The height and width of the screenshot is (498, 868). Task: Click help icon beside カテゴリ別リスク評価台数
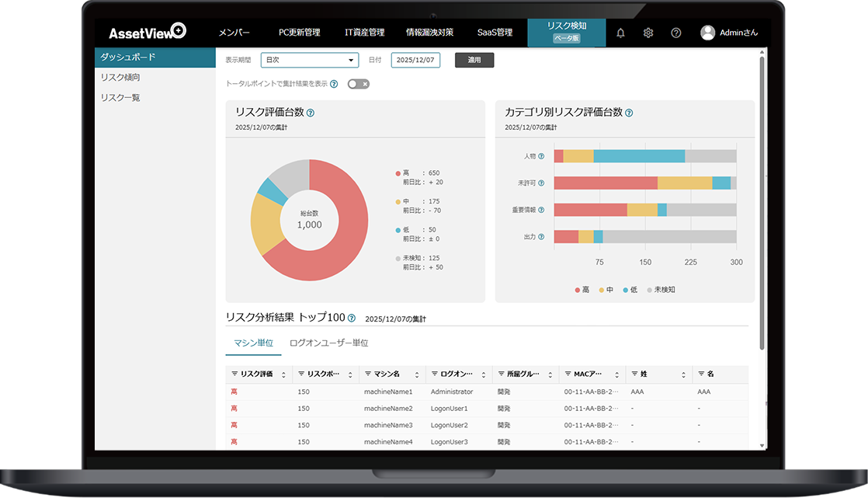pyautogui.click(x=629, y=113)
